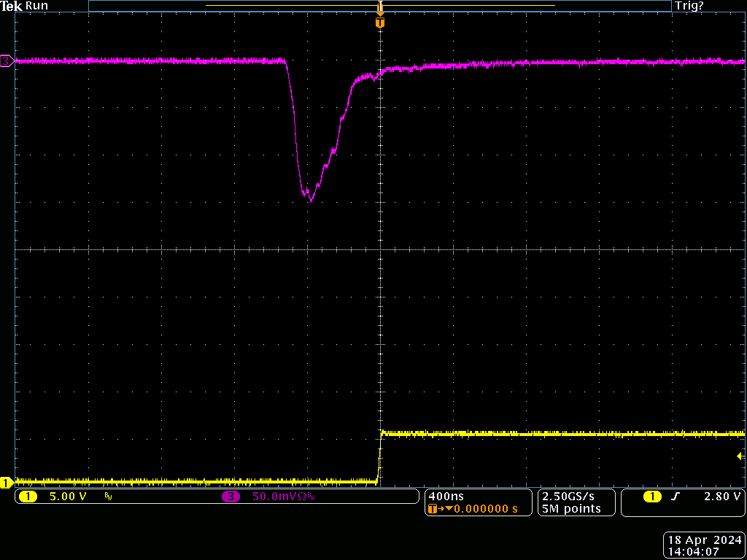747x560 pixels.
Task: Click the Trig? trigger status text
Action: 689,6
